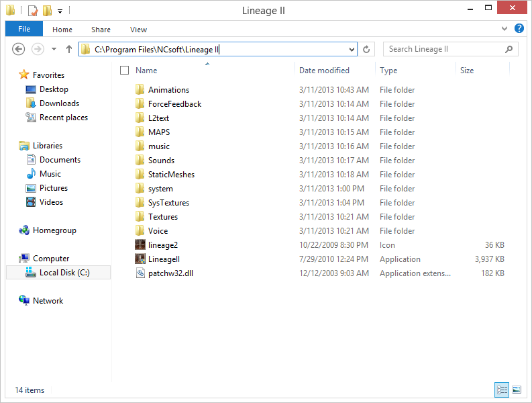532x403 pixels.
Task: Select the StaticMeshes folder icon
Action: 140,175
